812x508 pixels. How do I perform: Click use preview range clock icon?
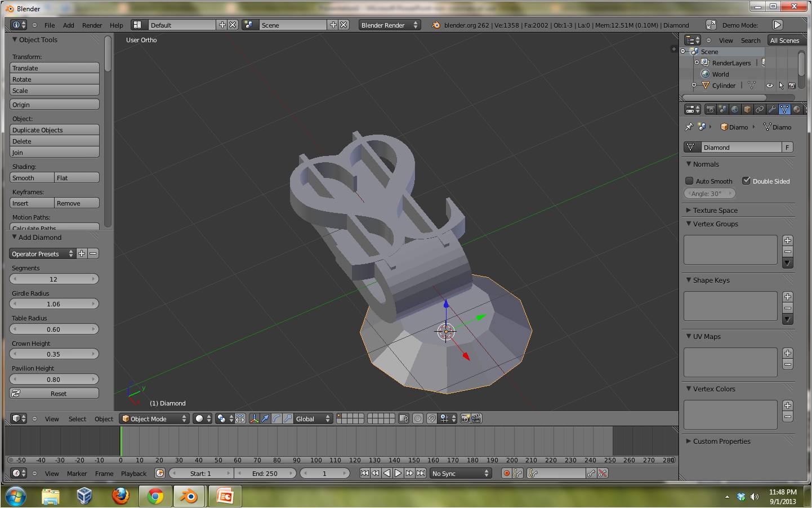pos(160,473)
